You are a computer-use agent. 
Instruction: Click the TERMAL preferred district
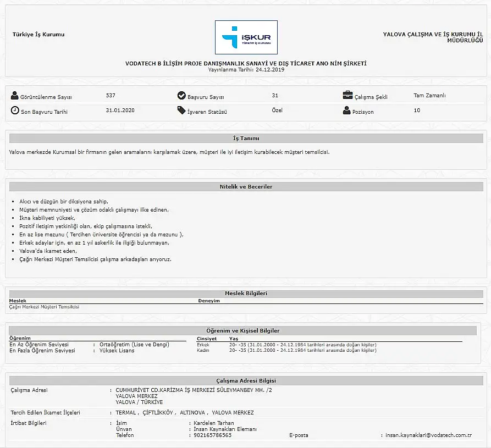(x=126, y=413)
